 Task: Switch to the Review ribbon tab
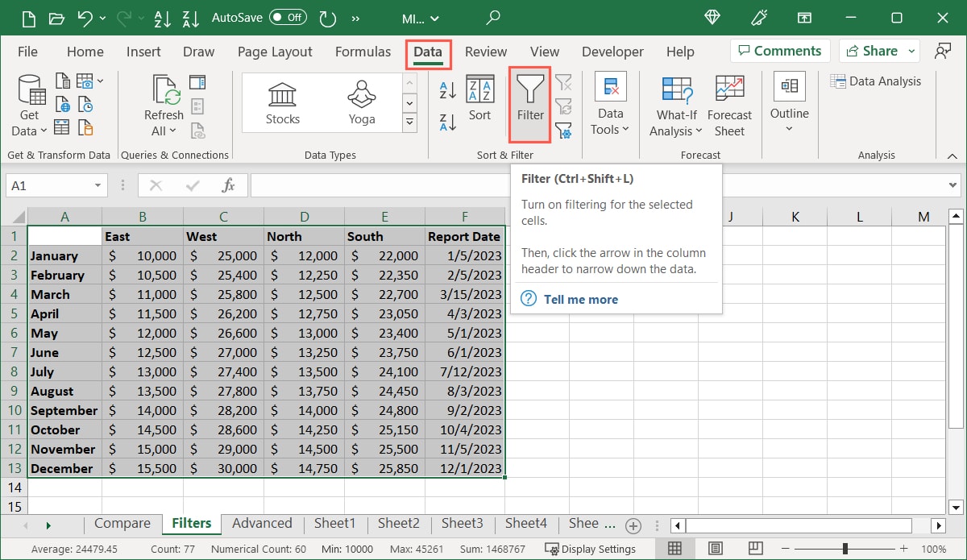coord(485,52)
